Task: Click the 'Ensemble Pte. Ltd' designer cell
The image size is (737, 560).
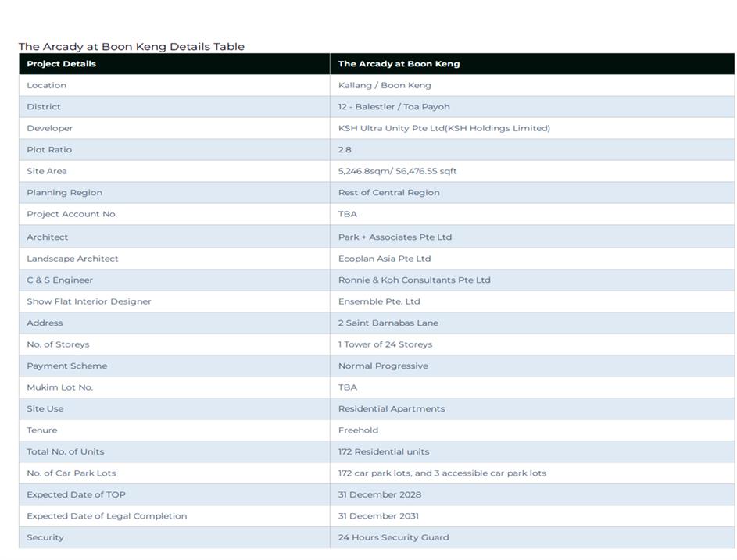Action: [379, 301]
